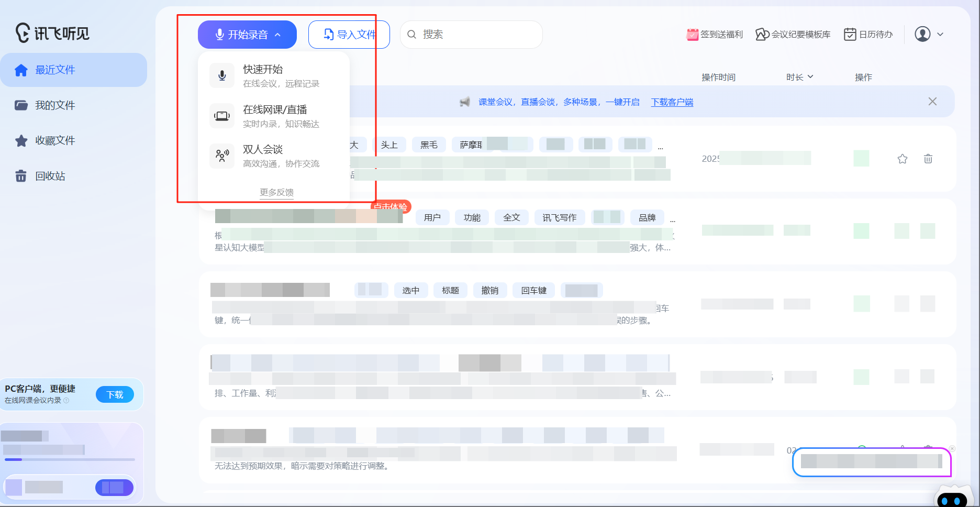Screen dimensions: 980x507
Task: Click the 搜索 search field
Action: click(471, 35)
